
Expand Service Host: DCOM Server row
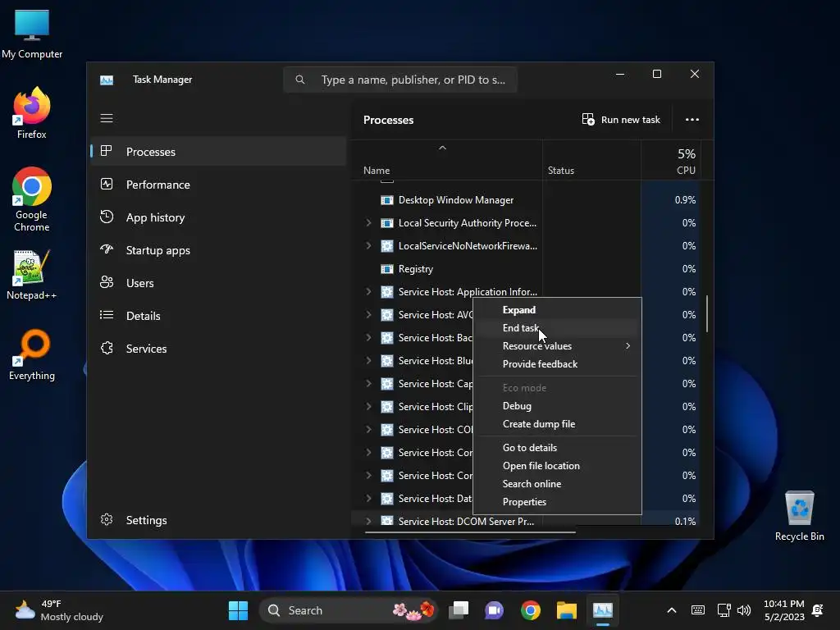[x=368, y=521]
